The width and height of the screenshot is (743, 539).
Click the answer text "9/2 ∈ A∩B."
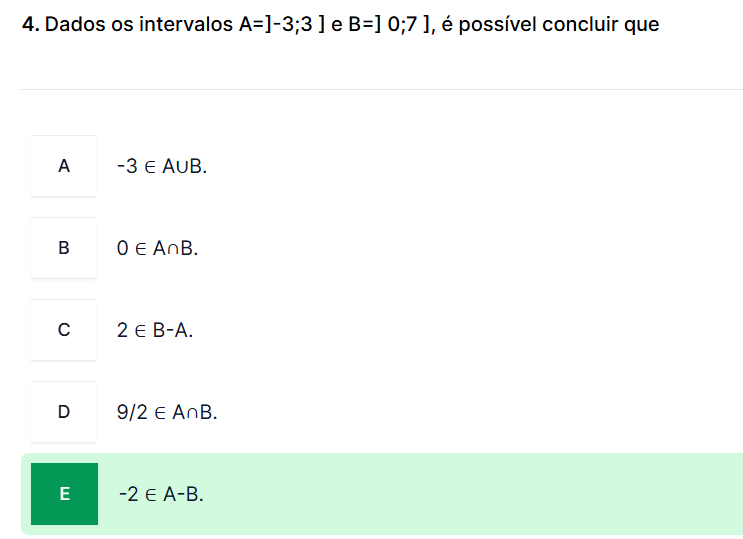(167, 412)
